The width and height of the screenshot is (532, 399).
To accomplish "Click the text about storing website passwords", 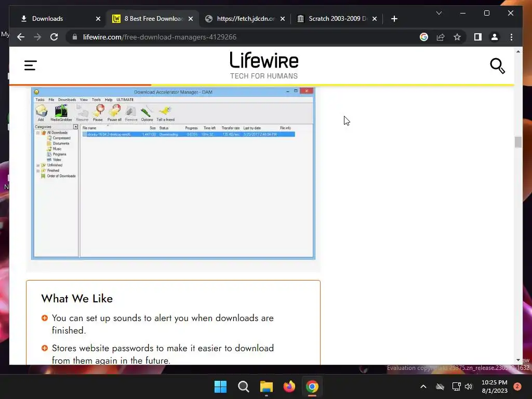I will [x=163, y=354].
